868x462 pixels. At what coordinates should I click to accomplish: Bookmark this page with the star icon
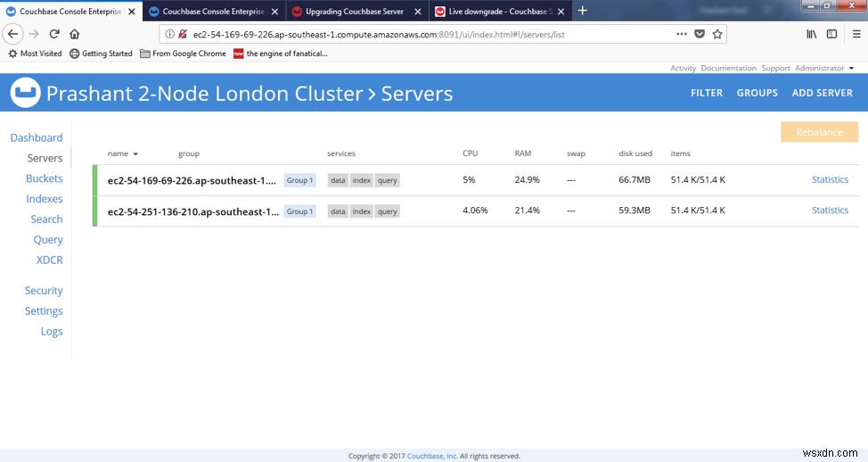717,35
